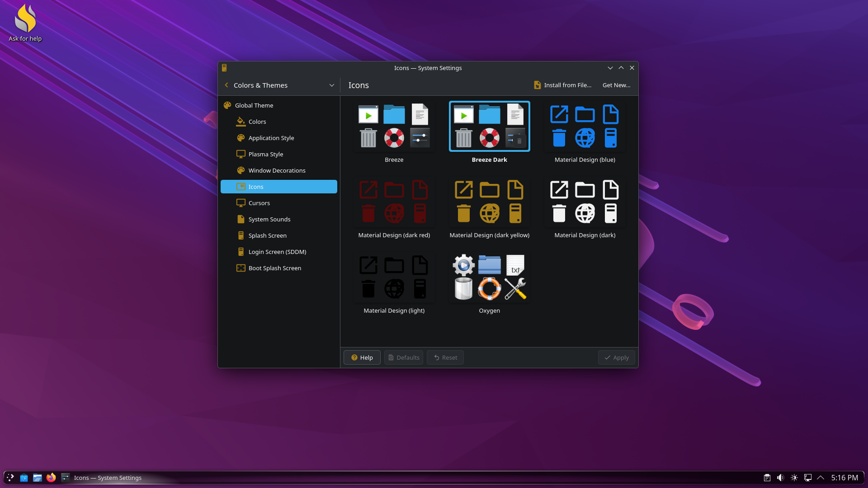Image resolution: width=868 pixels, height=488 pixels.
Task: Open Boot Splash Screen settings
Action: [x=278, y=268]
